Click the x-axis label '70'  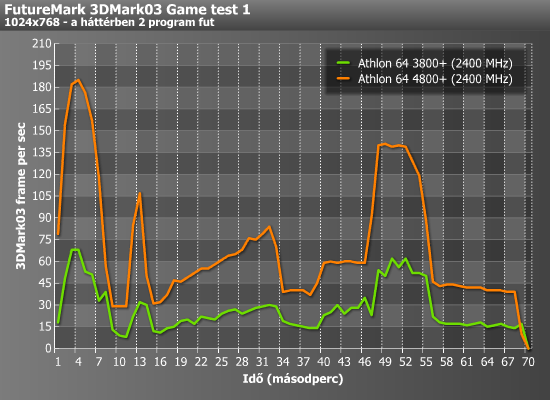[x=528, y=361]
